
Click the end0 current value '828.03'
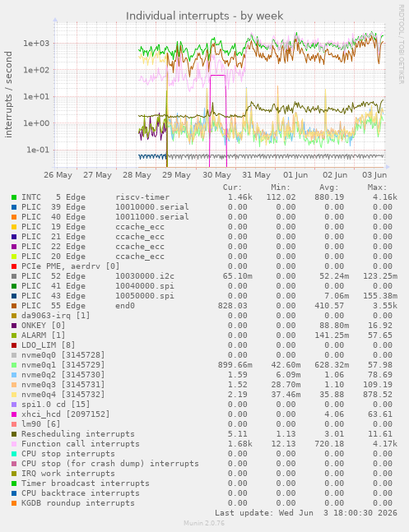tap(232, 306)
